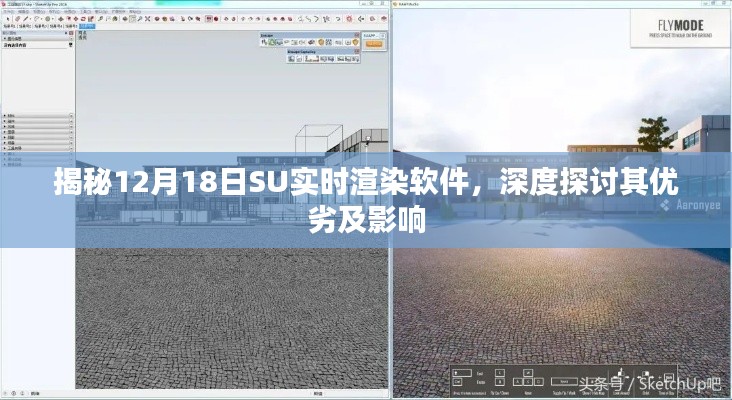
Task: Pick the Text label tool
Action: [108, 19]
